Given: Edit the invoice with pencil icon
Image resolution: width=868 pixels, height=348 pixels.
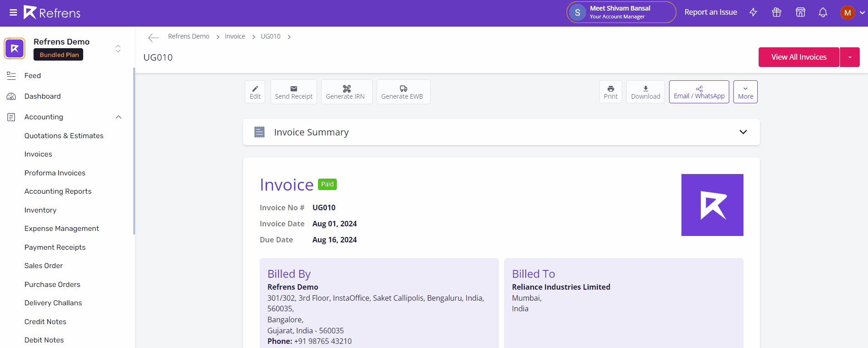Looking at the screenshot, I should point(255,92).
